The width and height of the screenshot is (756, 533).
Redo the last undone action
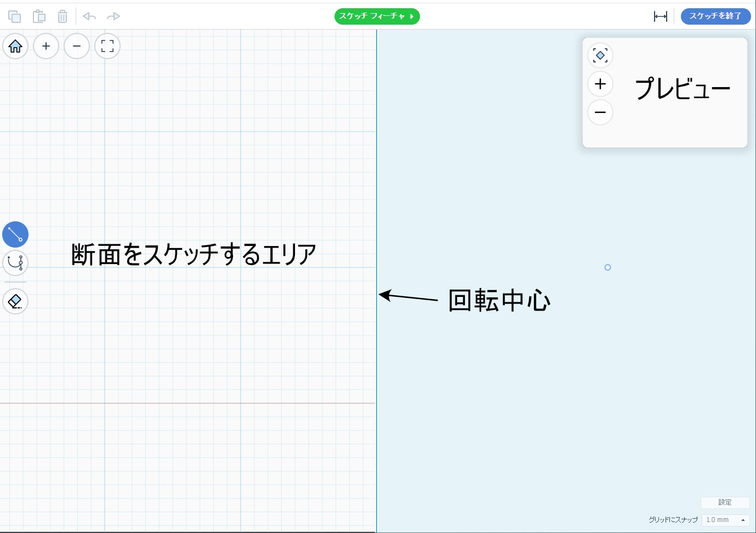click(113, 16)
